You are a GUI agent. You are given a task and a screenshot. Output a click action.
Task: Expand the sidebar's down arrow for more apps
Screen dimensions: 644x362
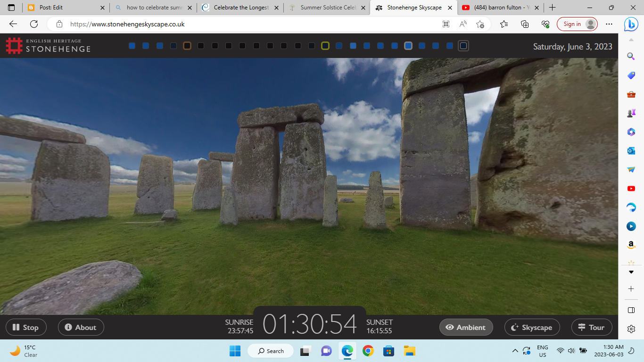tap(631, 272)
